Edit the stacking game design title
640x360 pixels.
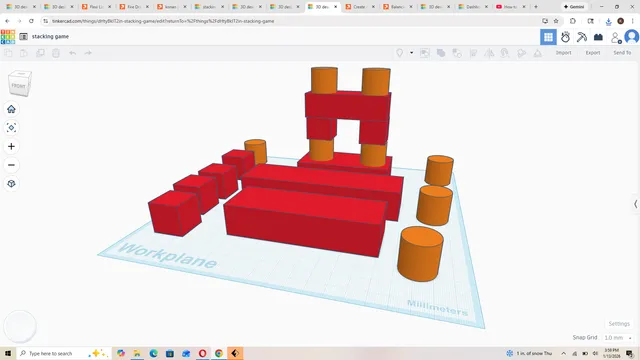(50, 37)
